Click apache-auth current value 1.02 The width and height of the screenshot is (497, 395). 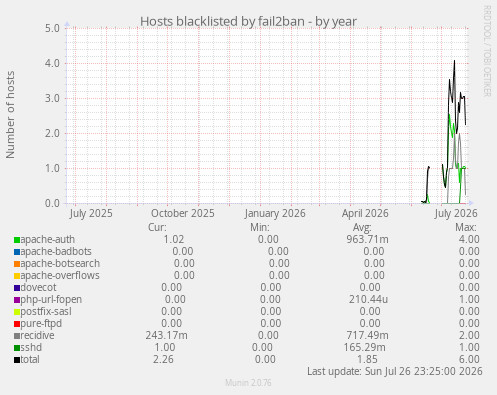pyautogui.click(x=174, y=239)
